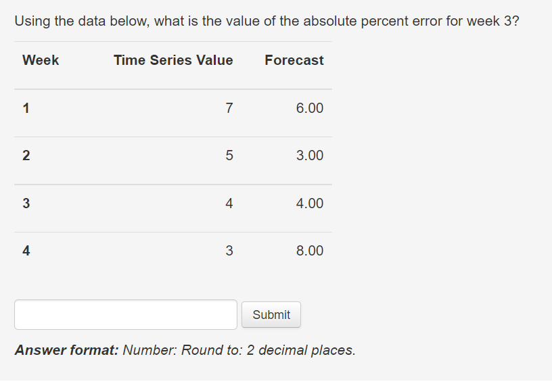Click the time series value 5 for week 2

coord(229,155)
